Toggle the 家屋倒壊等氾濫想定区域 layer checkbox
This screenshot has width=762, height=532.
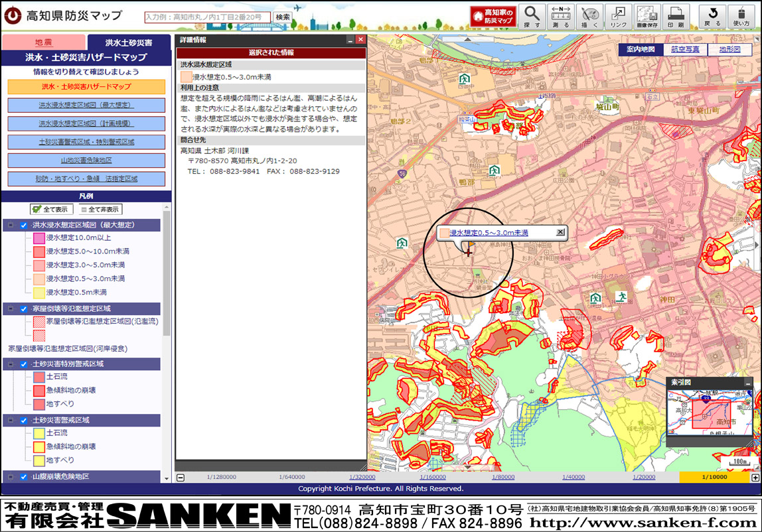coord(24,309)
